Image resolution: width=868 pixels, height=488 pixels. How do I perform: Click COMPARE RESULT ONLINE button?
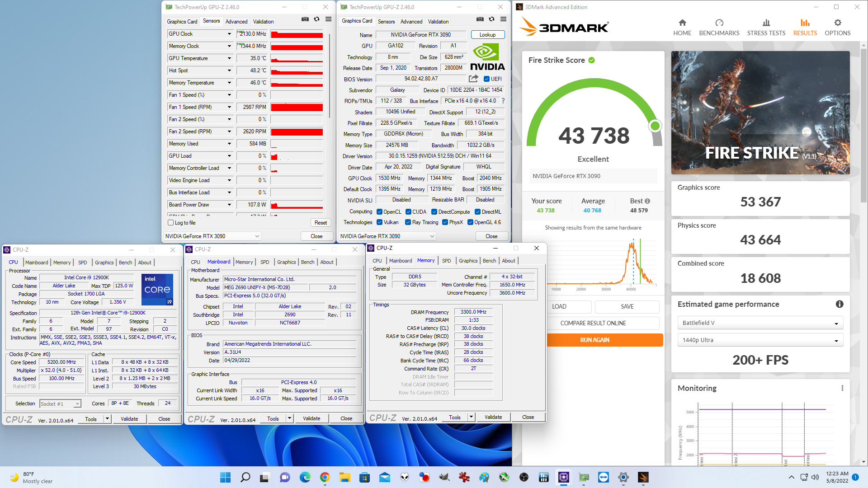[x=593, y=323]
